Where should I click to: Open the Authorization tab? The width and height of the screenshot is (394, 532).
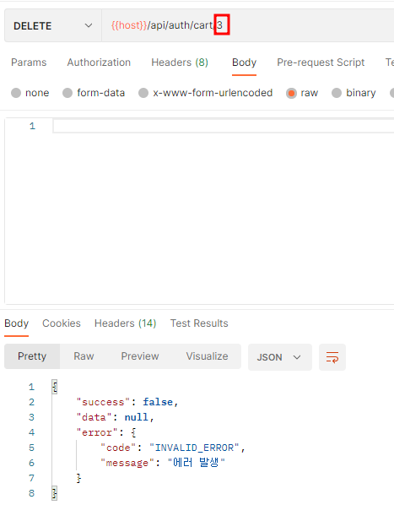99,62
